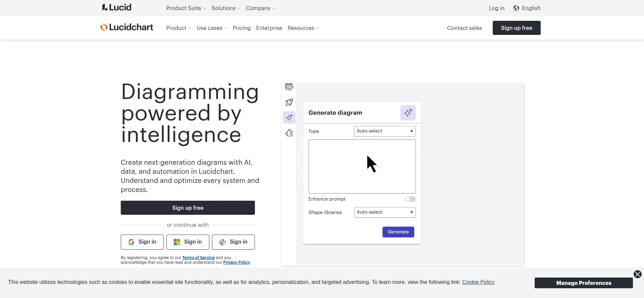644x298 pixels.
Task: Click the 'Shape libraries' label
Action: coord(325,212)
